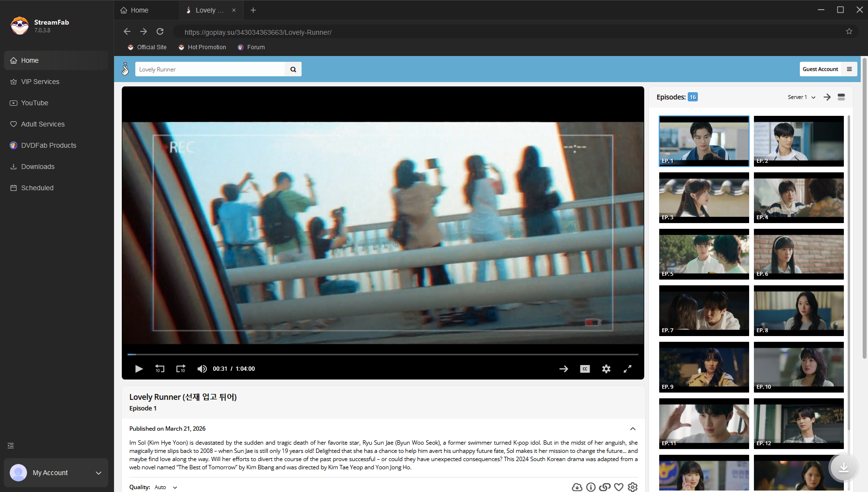Screen dimensions: 868x492
Task: Play the video
Action: pos(139,369)
